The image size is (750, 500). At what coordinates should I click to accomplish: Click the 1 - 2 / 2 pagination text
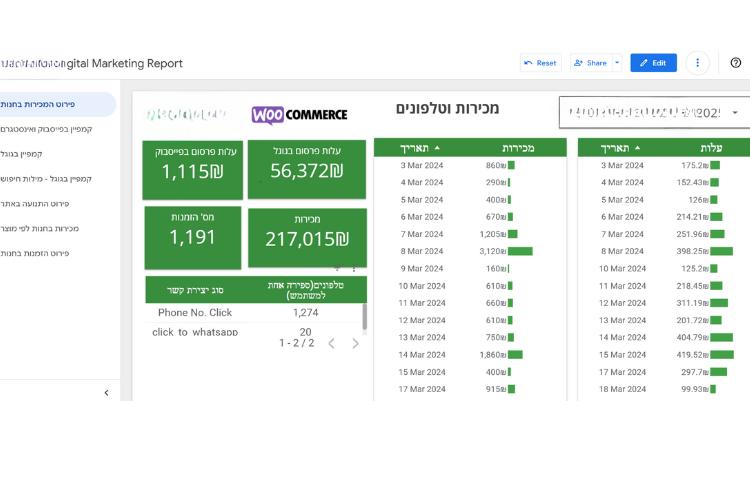pyautogui.click(x=297, y=343)
